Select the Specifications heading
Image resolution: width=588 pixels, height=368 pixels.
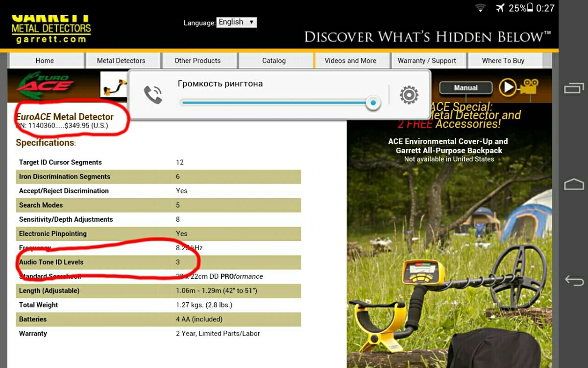[x=45, y=143]
